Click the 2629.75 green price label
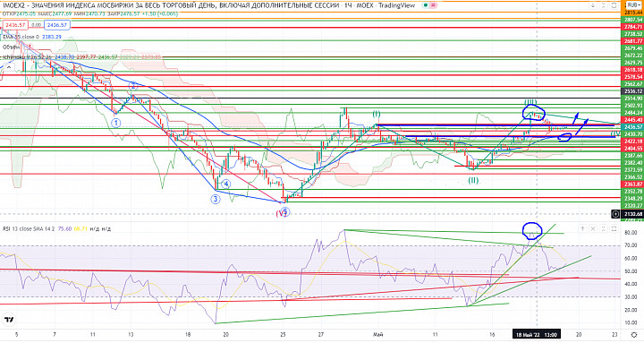 click(633, 63)
